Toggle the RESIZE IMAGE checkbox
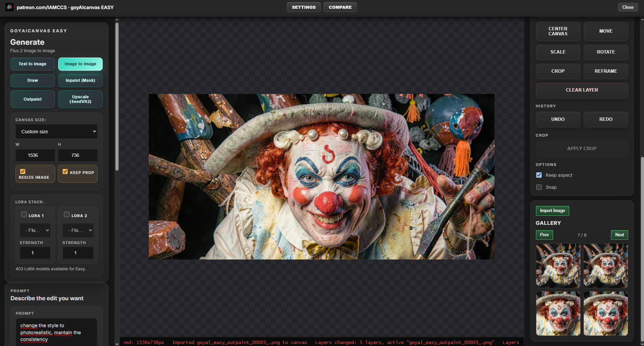 [x=23, y=171]
